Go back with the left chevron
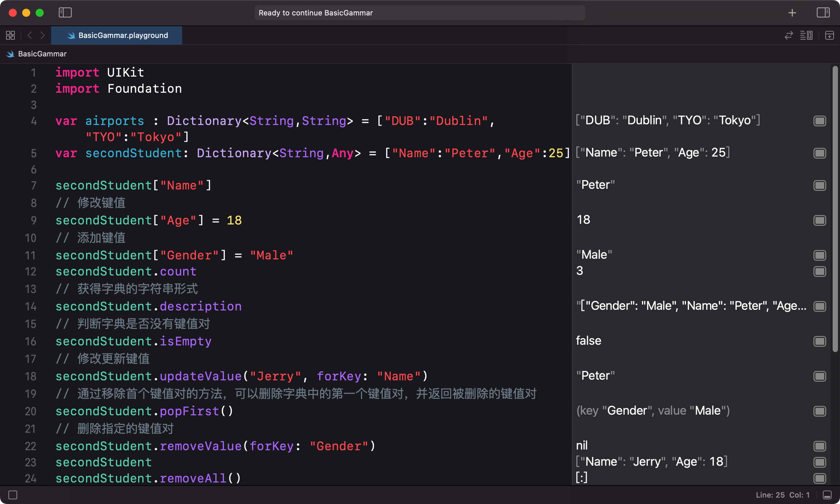This screenshot has height=504, width=840. click(x=30, y=35)
